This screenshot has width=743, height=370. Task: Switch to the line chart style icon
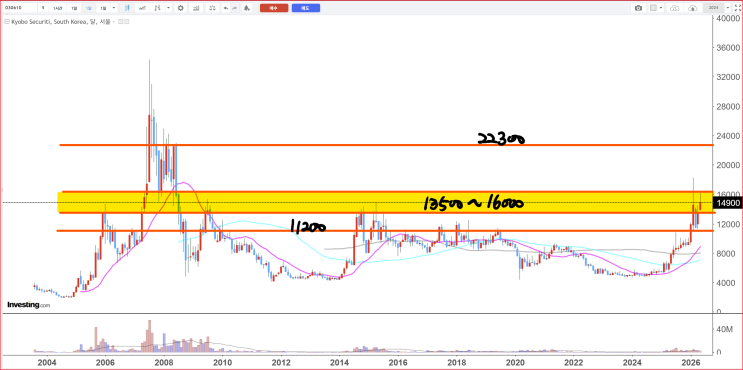(142, 8)
